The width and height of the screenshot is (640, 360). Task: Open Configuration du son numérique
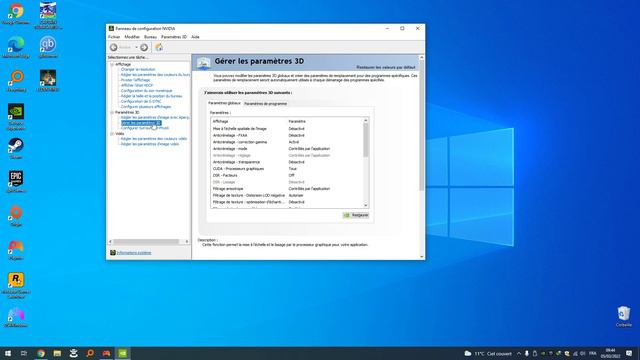[147, 91]
